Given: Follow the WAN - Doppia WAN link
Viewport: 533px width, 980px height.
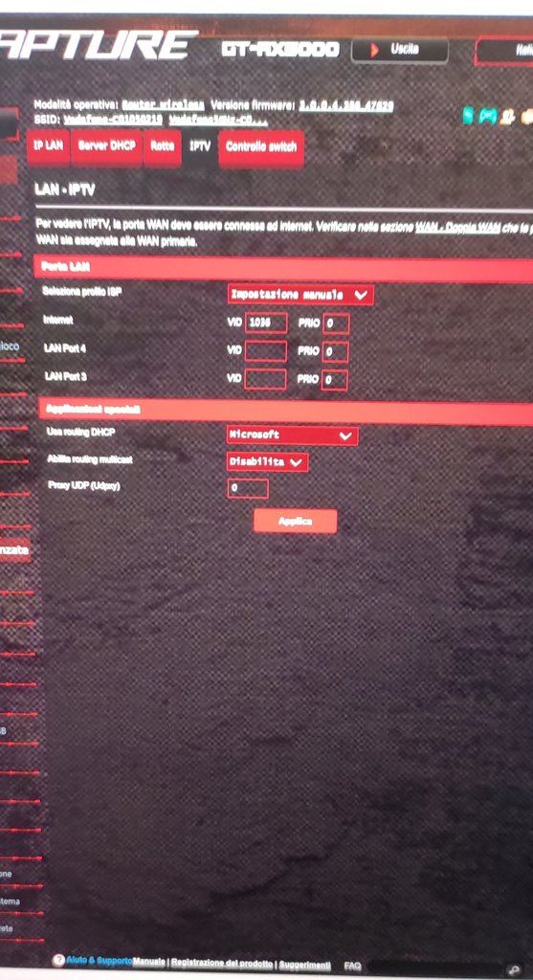Looking at the screenshot, I should click(x=456, y=228).
